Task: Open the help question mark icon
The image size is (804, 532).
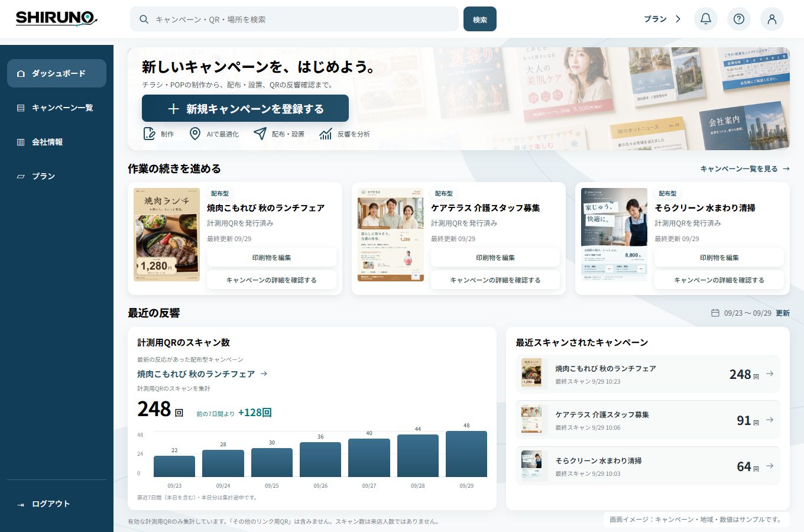Action: (739, 19)
